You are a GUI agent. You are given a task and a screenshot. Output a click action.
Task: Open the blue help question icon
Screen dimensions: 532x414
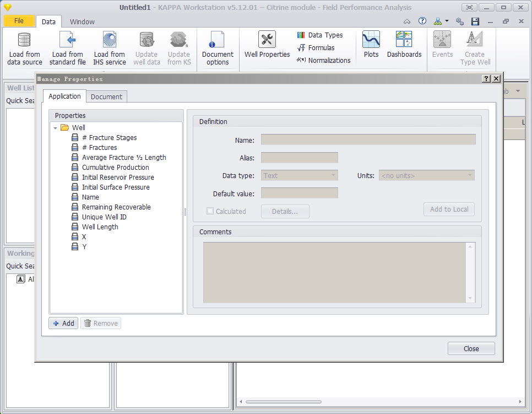422,21
